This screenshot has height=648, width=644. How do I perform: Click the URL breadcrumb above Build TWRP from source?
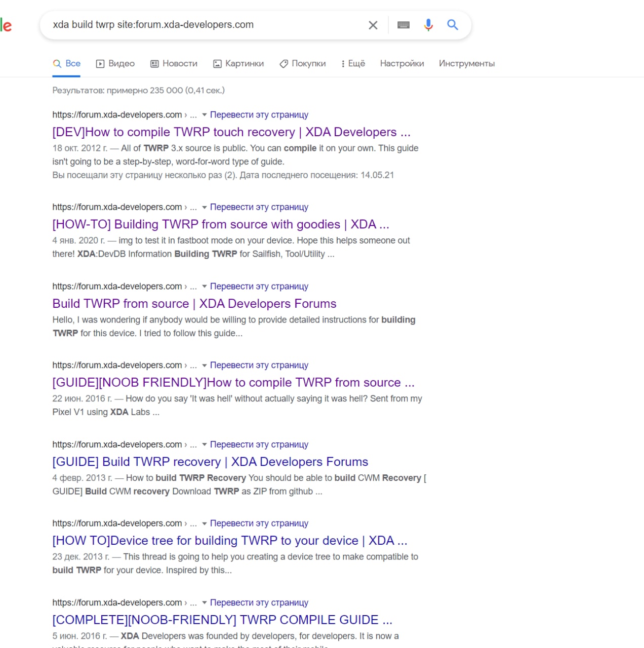pyautogui.click(x=125, y=287)
